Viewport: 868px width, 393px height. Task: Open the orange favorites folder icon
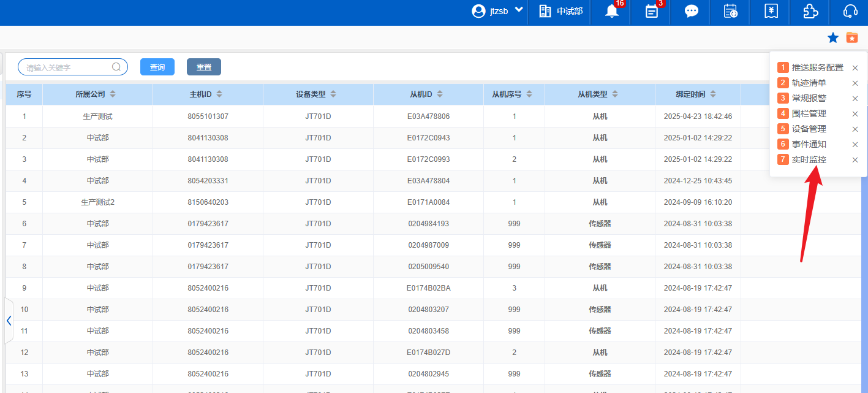[852, 38]
